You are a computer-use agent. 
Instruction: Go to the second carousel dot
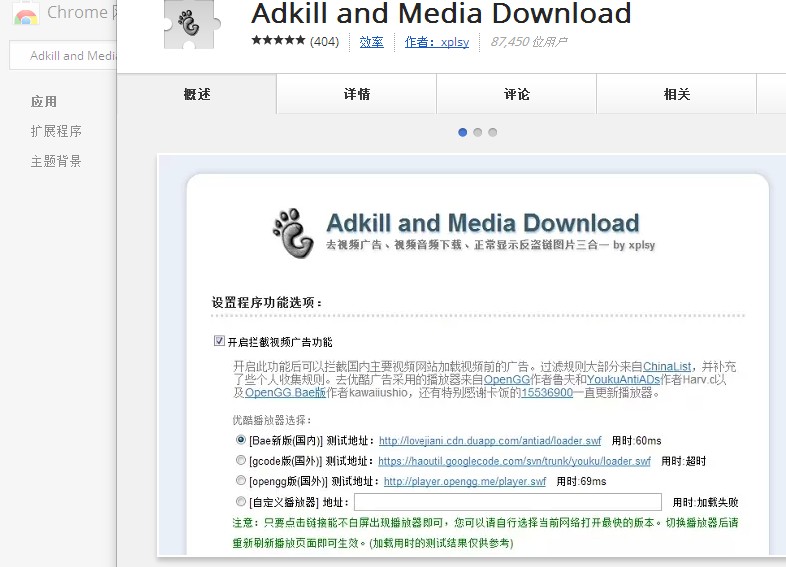(x=478, y=132)
